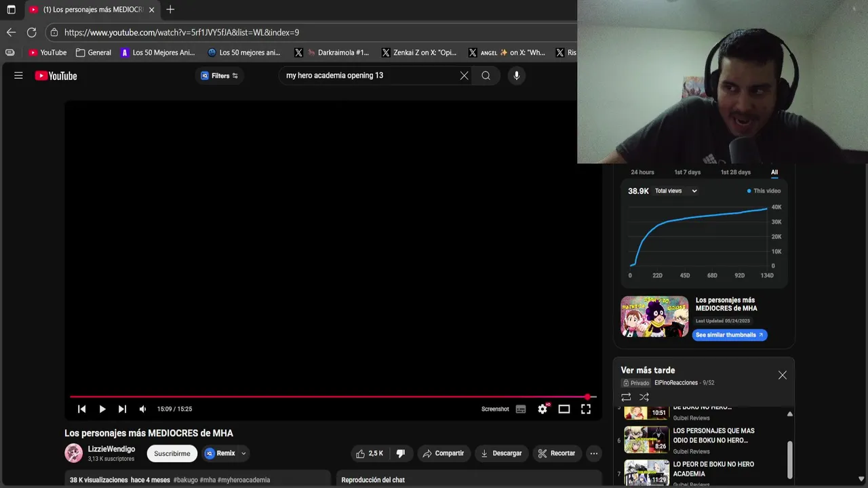The width and height of the screenshot is (868, 488).
Task: Click Descargar to download video
Action: (501, 453)
